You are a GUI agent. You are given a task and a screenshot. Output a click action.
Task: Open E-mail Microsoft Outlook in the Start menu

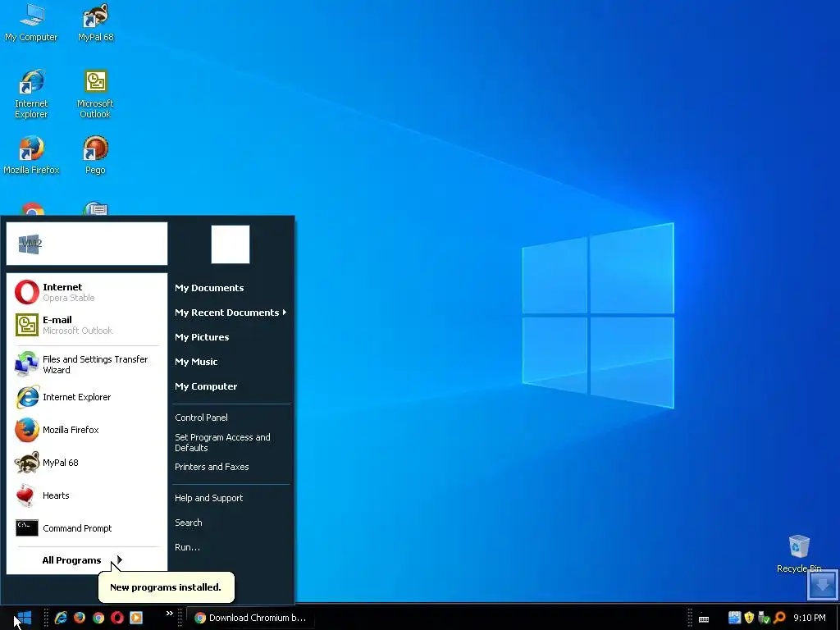click(x=87, y=325)
